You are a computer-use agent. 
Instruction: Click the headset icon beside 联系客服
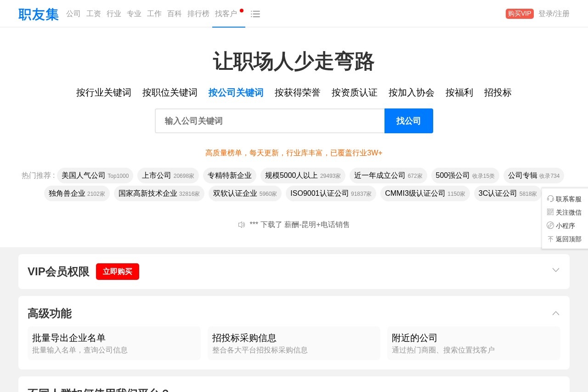click(550, 199)
